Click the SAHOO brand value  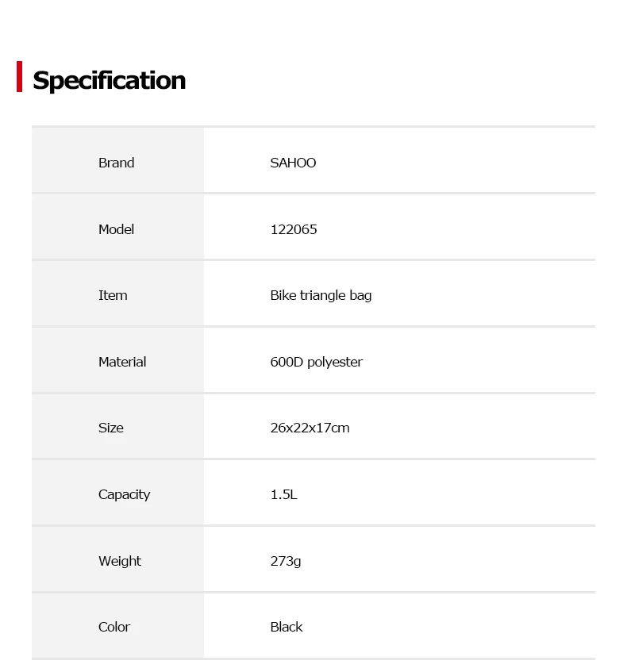click(293, 163)
